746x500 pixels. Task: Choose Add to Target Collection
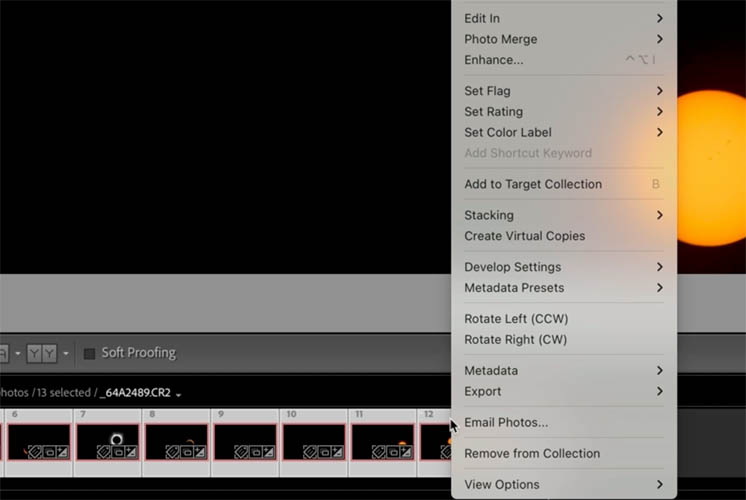click(563, 184)
